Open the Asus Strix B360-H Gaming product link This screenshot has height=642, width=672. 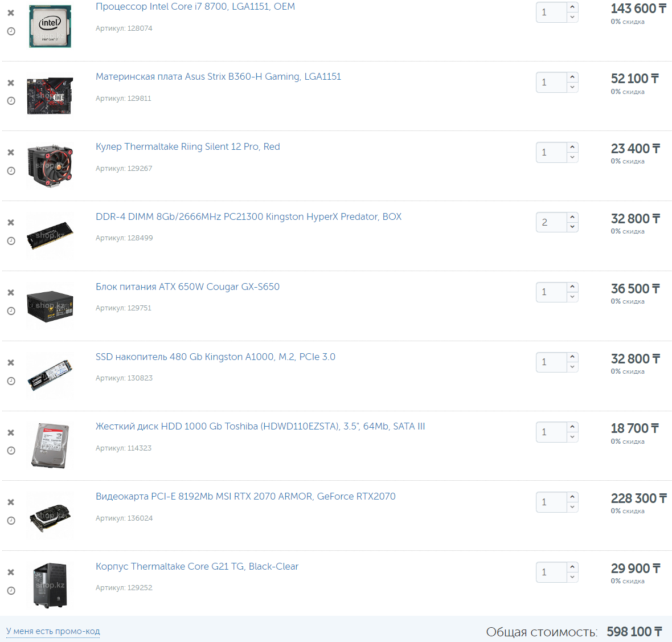[218, 77]
